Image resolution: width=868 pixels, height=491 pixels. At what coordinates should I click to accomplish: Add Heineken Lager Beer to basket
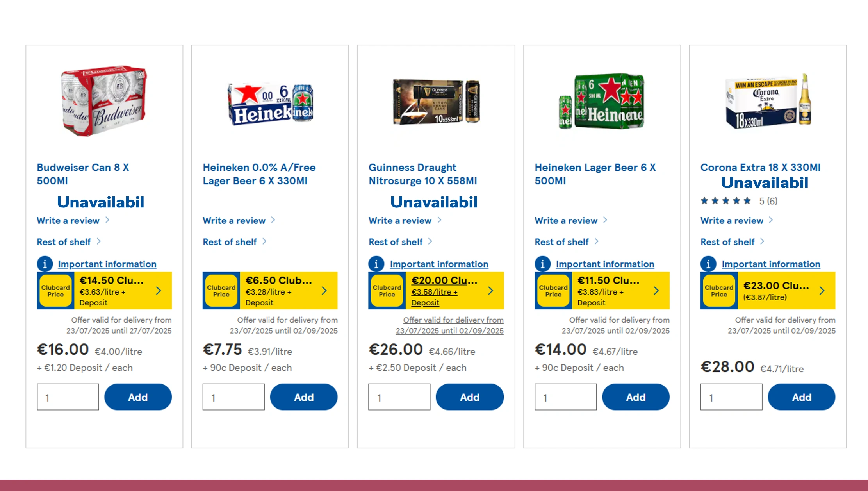[636, 397]
